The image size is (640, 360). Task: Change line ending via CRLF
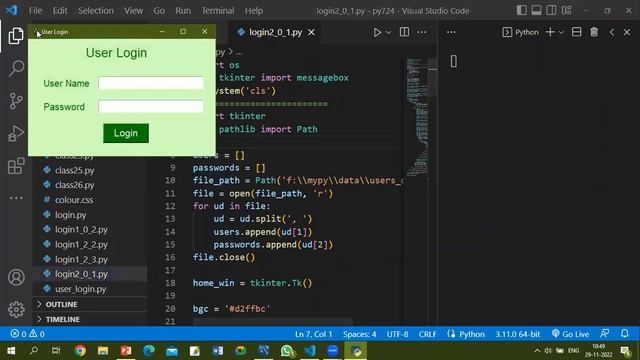427,334
